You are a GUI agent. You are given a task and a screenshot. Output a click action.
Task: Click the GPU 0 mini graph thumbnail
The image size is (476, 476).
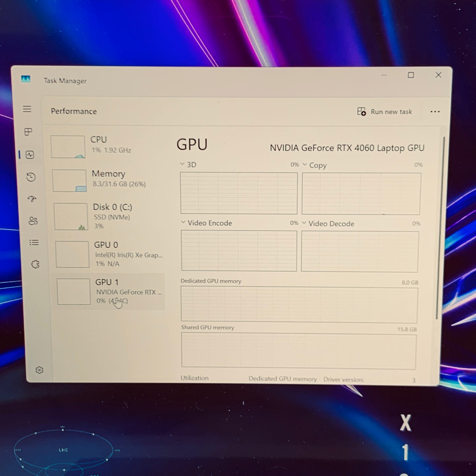(72, 254)
